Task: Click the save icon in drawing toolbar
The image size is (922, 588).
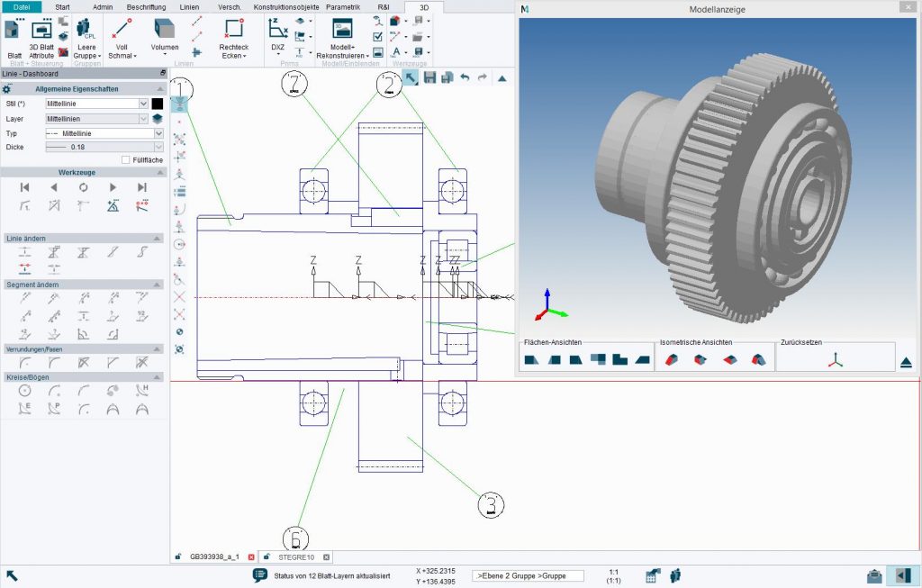Action: point(429,78)
